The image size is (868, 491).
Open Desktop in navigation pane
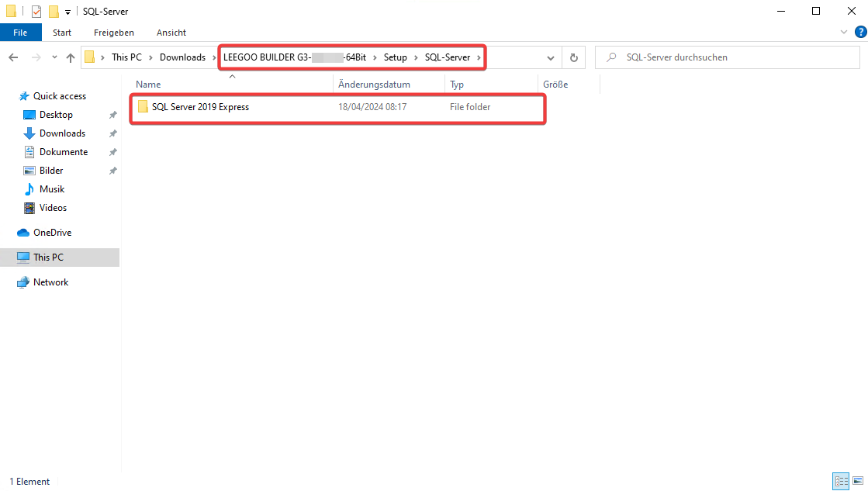click(56, 115)
